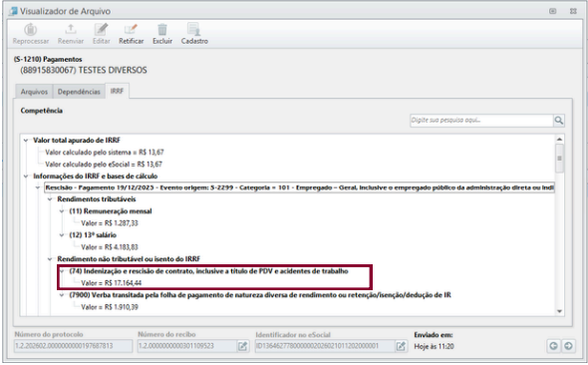Viewport: 588px width, 365px height.
Task: Collapse (11) Remuneração mensal node
Action: tap(62, 211)
